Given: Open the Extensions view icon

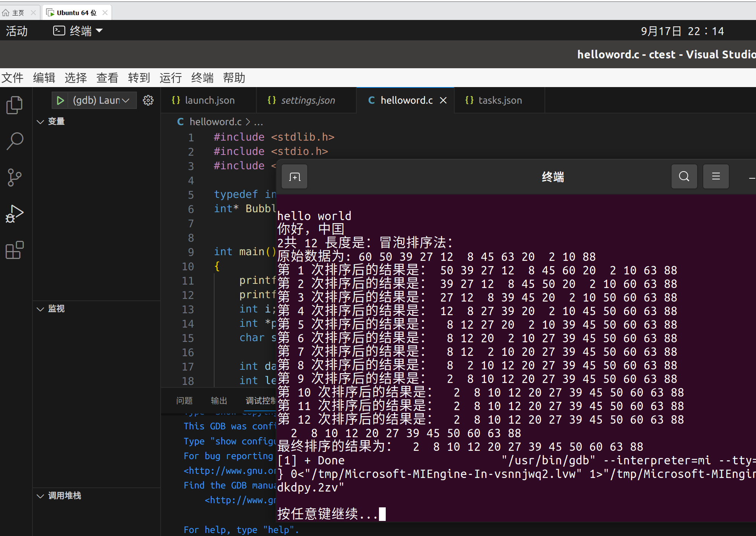Looking at the screenshot, I should 15,250.
